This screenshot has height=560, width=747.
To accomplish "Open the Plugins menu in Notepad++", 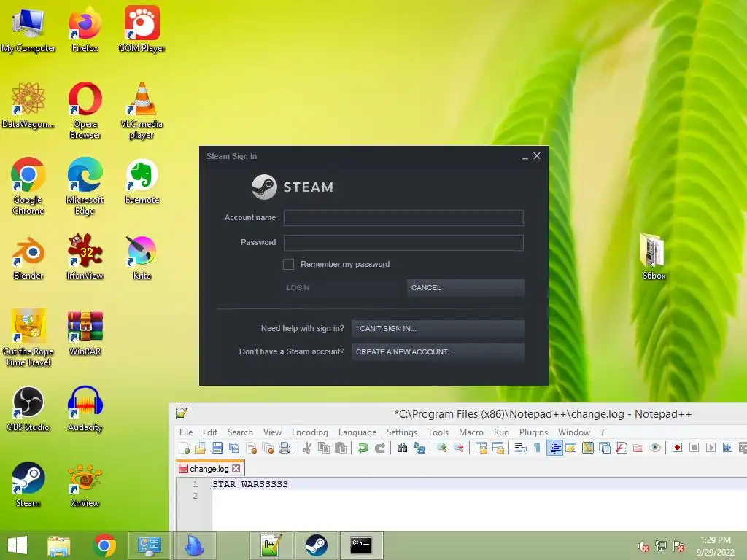I will [x=533, y=432].
